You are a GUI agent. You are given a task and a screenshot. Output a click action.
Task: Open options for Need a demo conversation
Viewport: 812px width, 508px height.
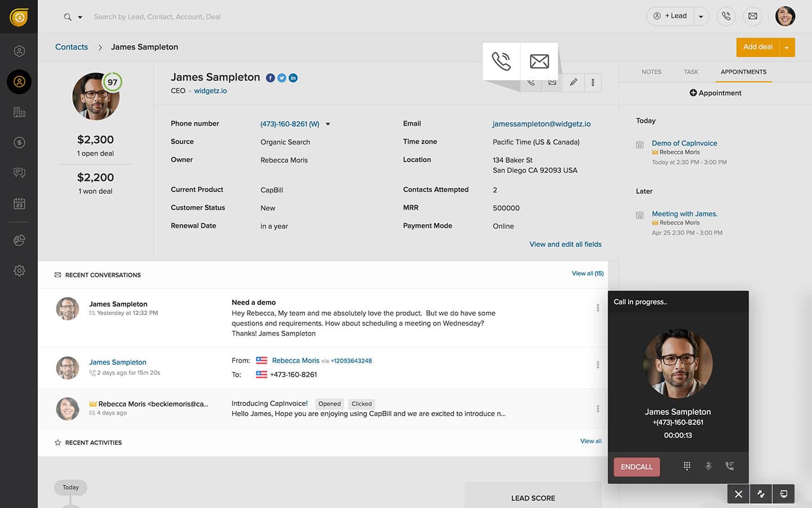[598, 308]
